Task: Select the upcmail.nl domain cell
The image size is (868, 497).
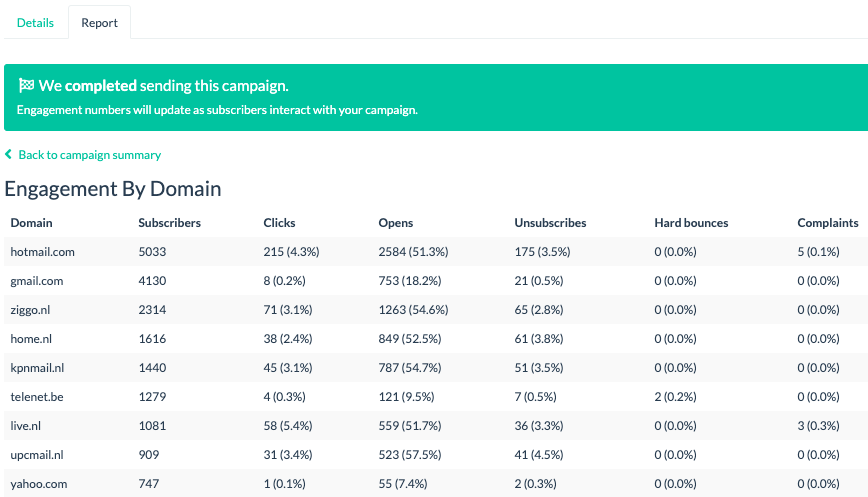Action: pyautogui.click(x=37, y=455)
